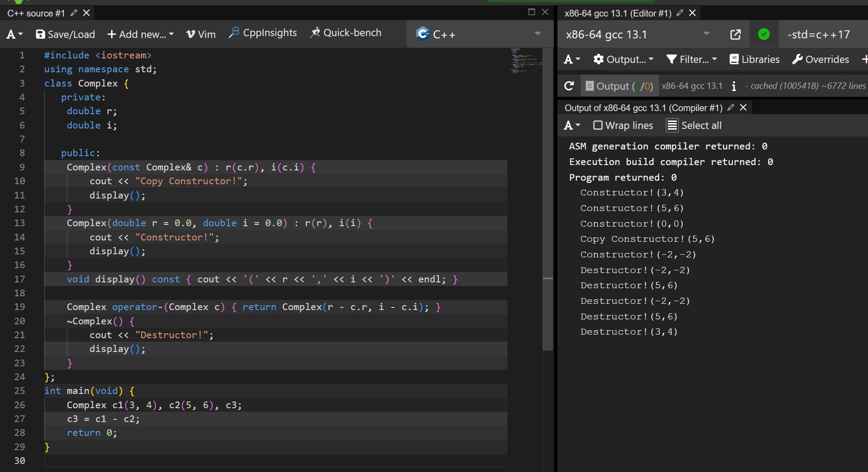Show Output (0/0) pane

pos(619,86)
